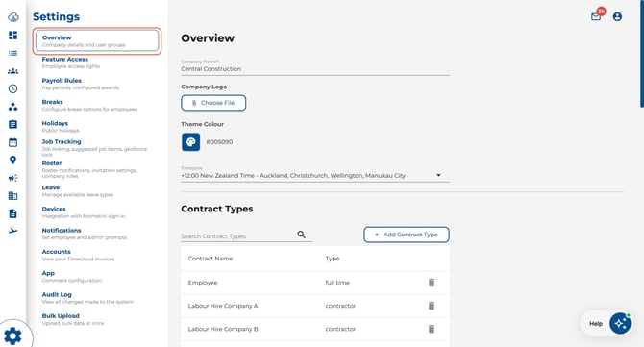This screenshot has height=347, width=644.
Task: Click the Add Contract Type button
Action: [x=407, y=235]
